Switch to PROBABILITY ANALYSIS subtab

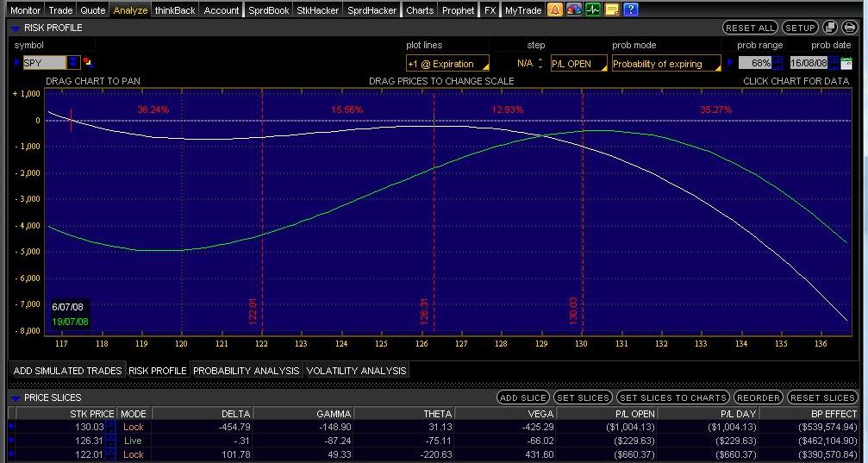pos(247,371)
